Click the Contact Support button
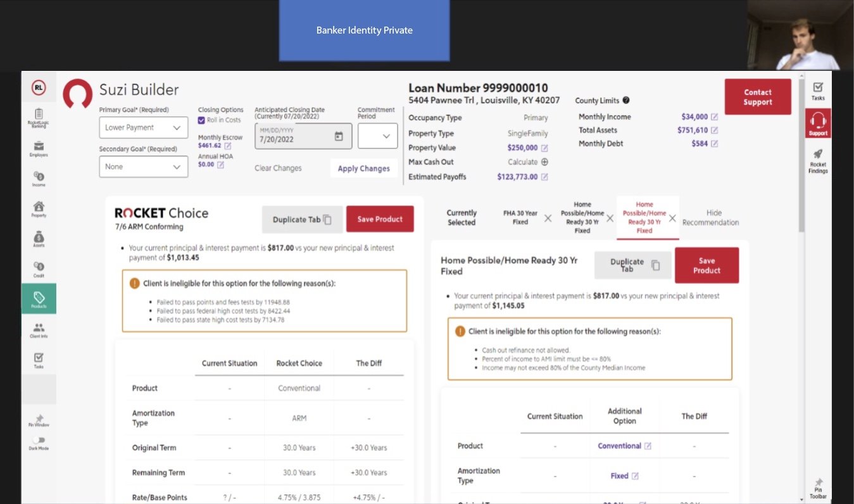Image resolution: width=854 pixels, height=504 pixels. pyautogui.click(x=758, y=97)
